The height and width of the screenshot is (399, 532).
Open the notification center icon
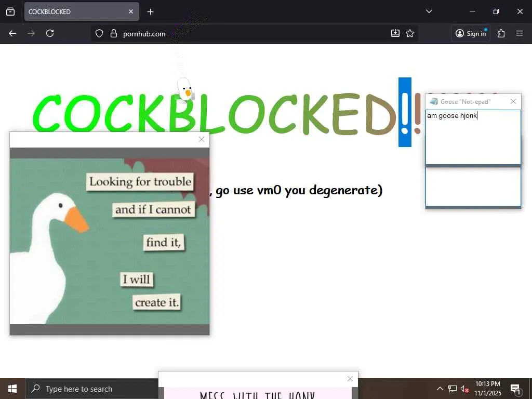[515, 389]
